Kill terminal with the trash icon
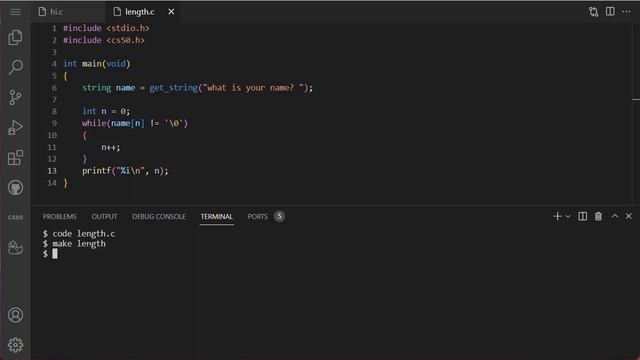Image resolution: width=640 pixels, height=360 pixels. tap(598, 216)
